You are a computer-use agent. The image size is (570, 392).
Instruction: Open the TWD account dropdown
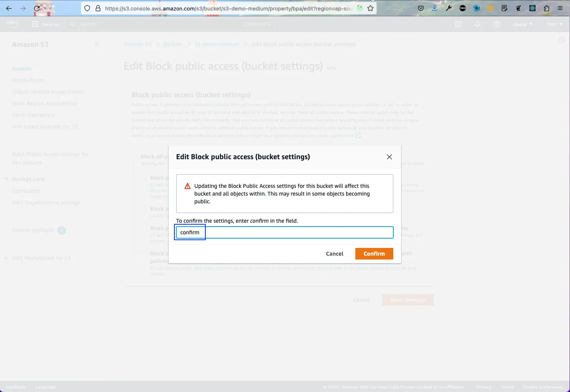[x=554, y=24]
